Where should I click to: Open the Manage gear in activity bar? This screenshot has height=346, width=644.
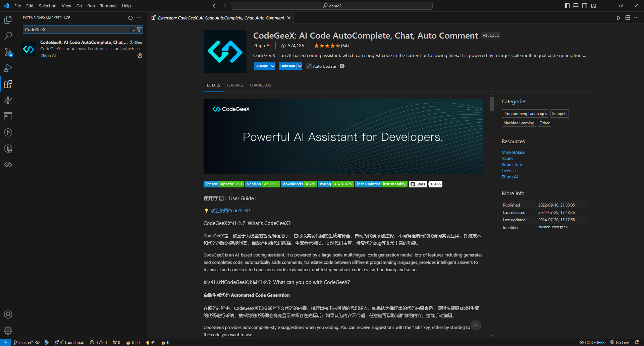(8, 331)
